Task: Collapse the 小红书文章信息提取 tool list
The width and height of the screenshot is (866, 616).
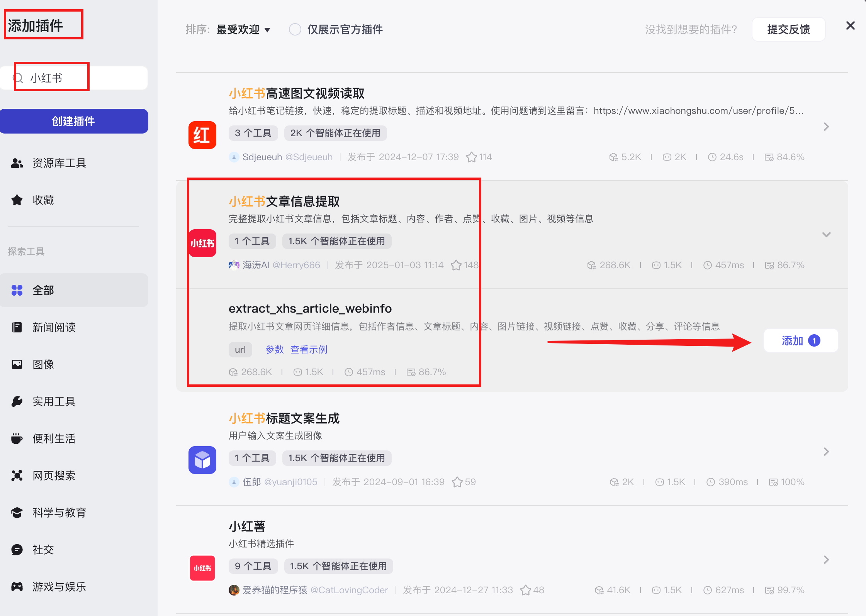Action: (826, 234)
